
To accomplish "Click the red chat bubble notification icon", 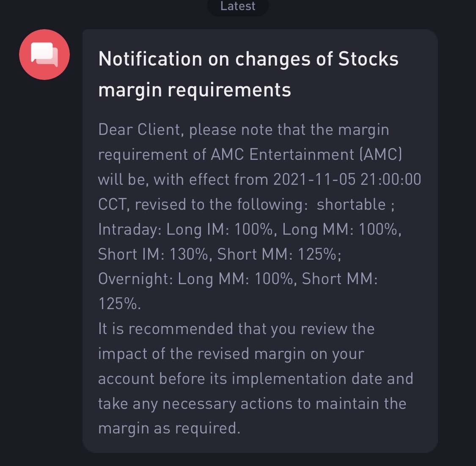I will pyautogui.click(x=44, y=55).
